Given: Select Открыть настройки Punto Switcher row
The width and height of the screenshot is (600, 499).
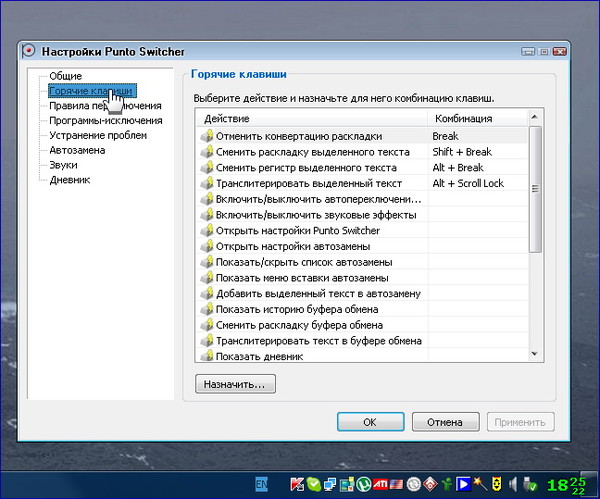Looking at the screenshot, I should [x=362, y=230].
